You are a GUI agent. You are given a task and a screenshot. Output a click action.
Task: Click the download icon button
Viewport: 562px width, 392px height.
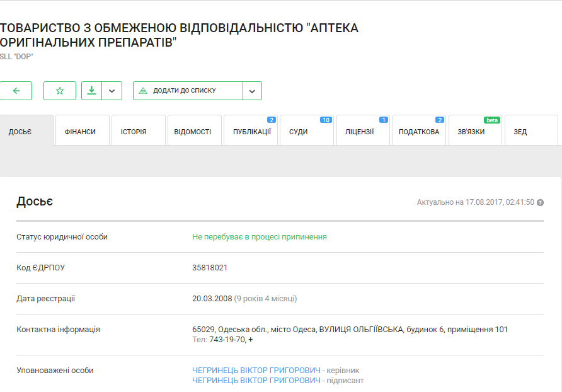(91, 91)
